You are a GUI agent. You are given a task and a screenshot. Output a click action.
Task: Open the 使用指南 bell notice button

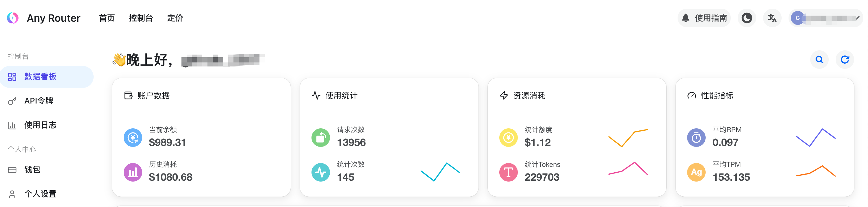[x=704, y=18]
